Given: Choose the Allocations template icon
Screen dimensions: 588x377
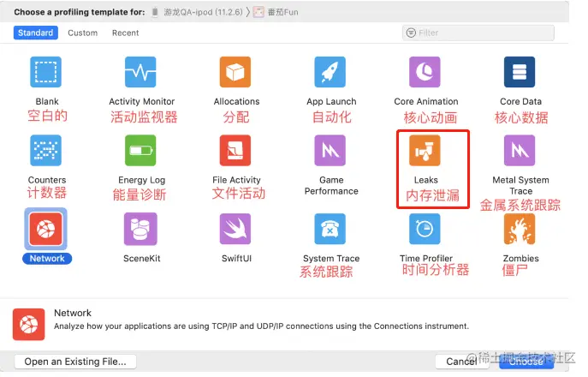Looking at the screenshot, I should click(235, 72).
